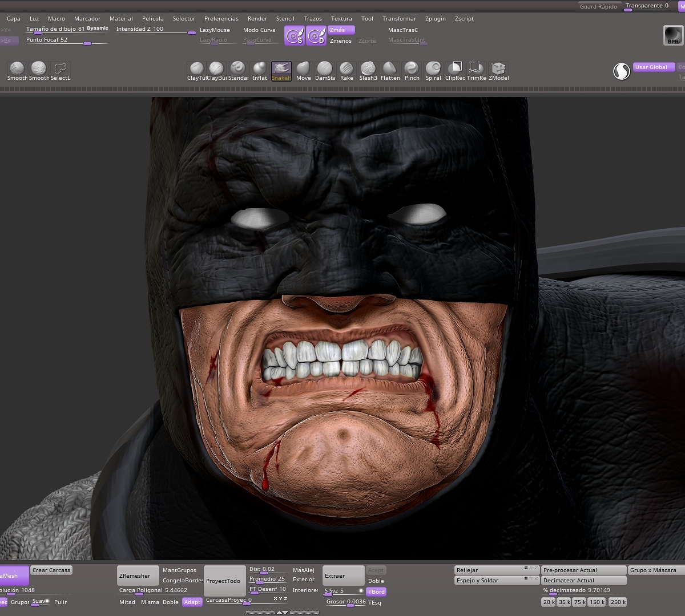The image size is (685, 616).
Task: Toggle Doble option under Extraer
Action: tap(376, 581)
